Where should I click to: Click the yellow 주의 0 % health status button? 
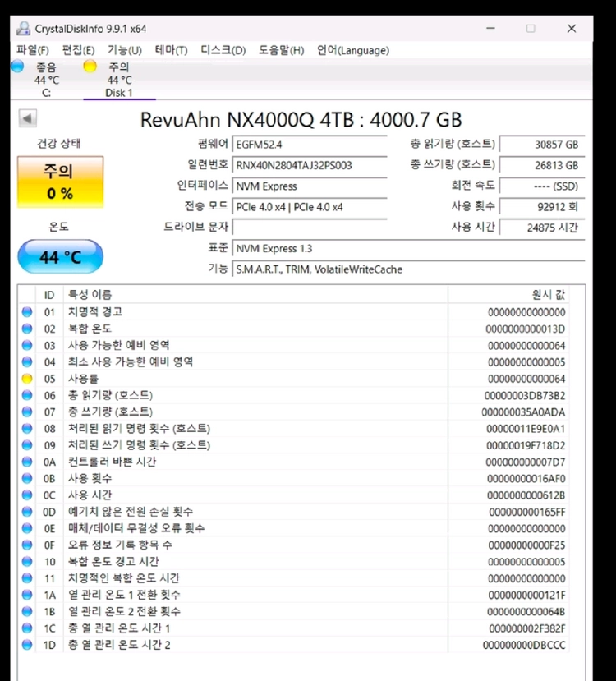tap(60, 182)
